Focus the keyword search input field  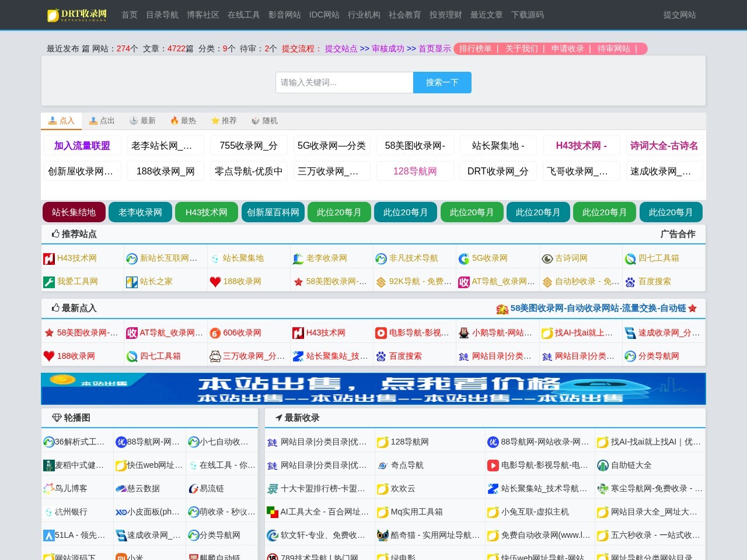tap(344, 82)
